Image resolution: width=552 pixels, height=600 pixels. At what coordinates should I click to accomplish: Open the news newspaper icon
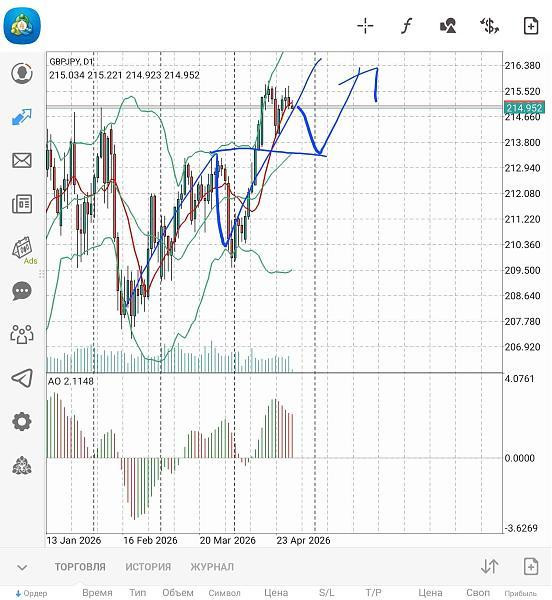coord(22,204)
